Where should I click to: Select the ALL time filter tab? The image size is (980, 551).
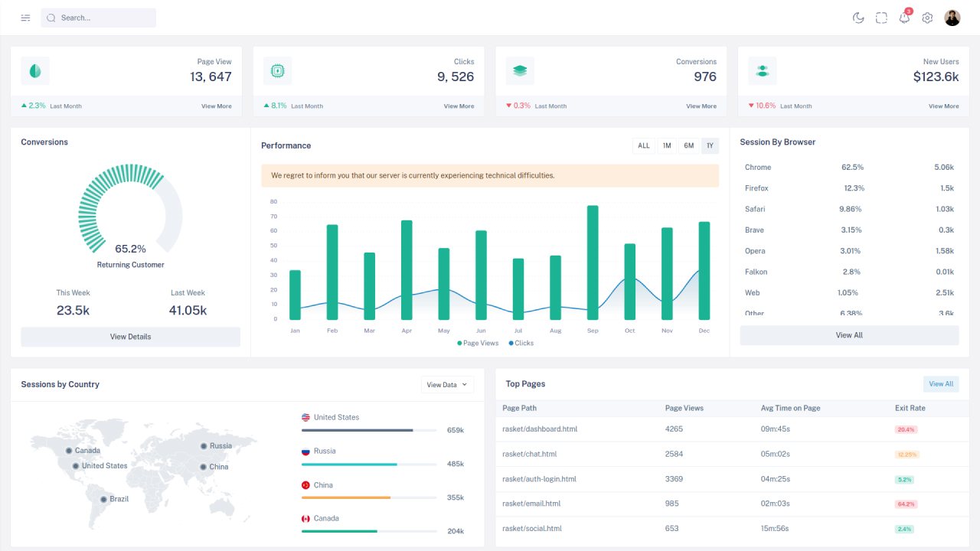click(643, 145)
